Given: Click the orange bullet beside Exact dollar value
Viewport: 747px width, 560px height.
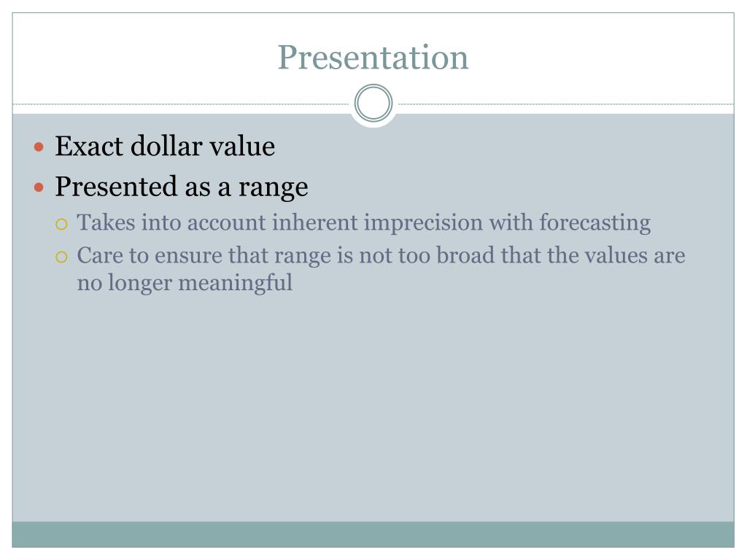Looking at the screenshot, I should (39, 147).
